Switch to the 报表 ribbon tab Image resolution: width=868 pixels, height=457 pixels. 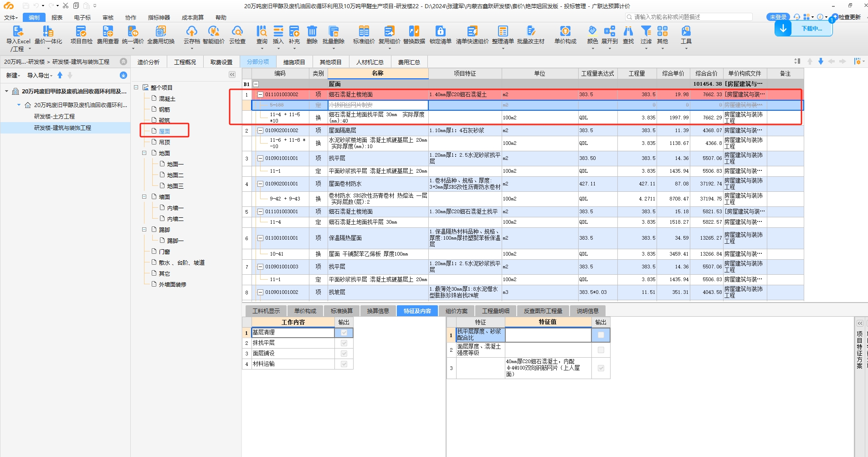pos(57,18)
